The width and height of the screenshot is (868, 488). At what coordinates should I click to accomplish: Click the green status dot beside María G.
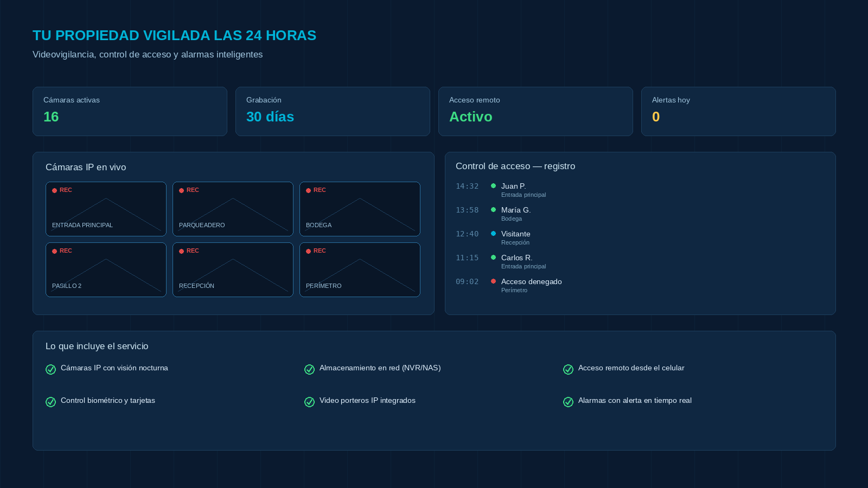point(493,210)
